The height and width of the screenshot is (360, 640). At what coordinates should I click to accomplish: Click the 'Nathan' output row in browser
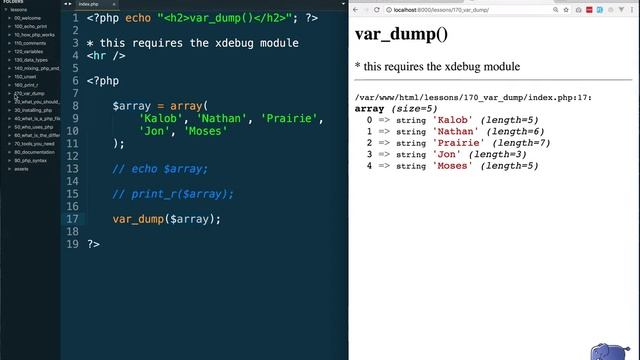coord(455,132)
